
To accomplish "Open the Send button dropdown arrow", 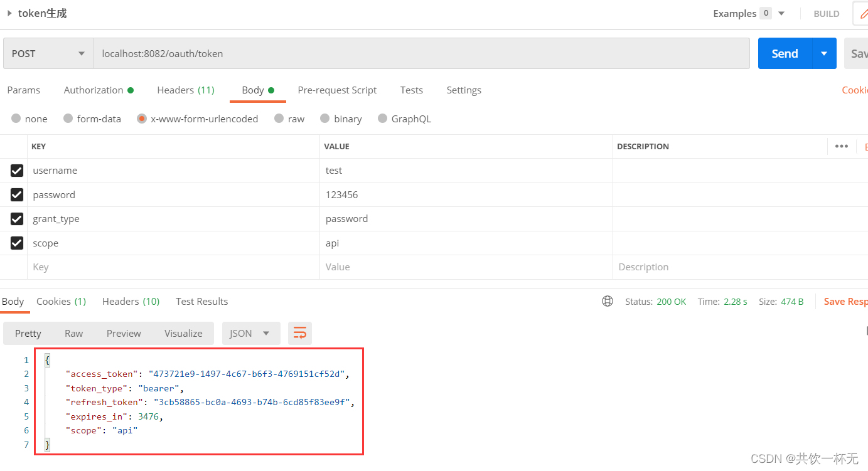I will [x=824, y=53].
